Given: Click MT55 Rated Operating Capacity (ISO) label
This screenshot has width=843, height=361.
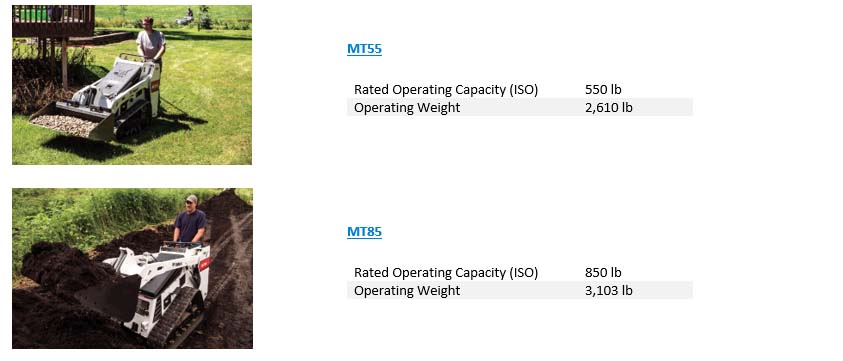Looking at the screenshot, I should coord(446,89).
